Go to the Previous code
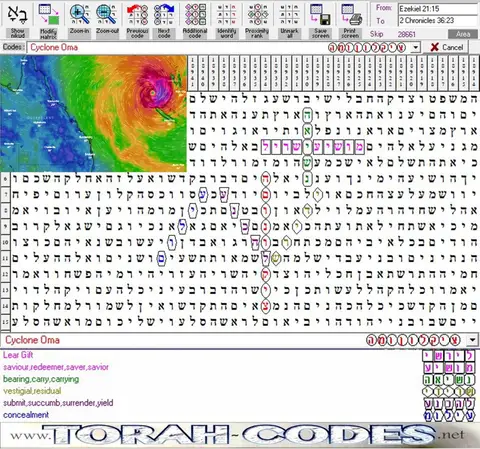Viewport: 480px width, 449px height. pos(137,15)
